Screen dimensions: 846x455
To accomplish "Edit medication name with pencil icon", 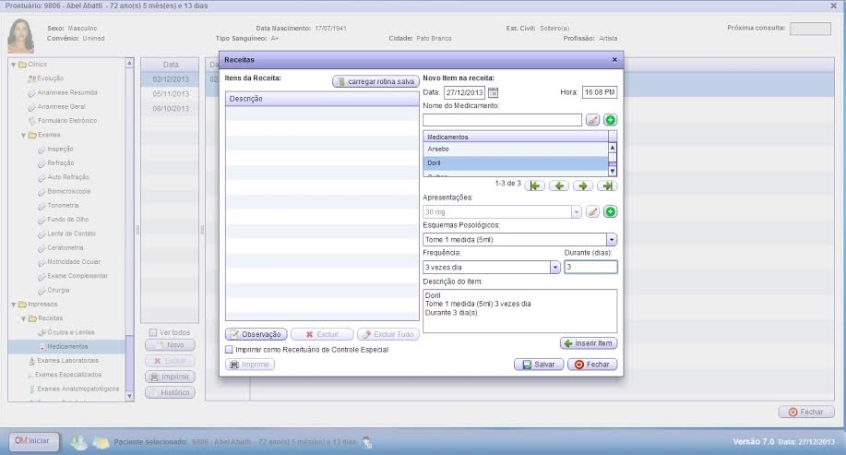I will click(x=592, y=120).
